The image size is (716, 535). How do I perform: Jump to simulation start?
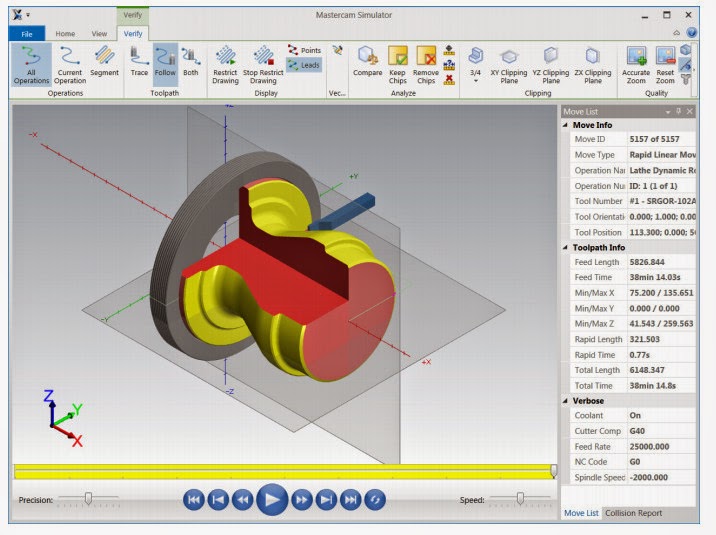point(194,500)
